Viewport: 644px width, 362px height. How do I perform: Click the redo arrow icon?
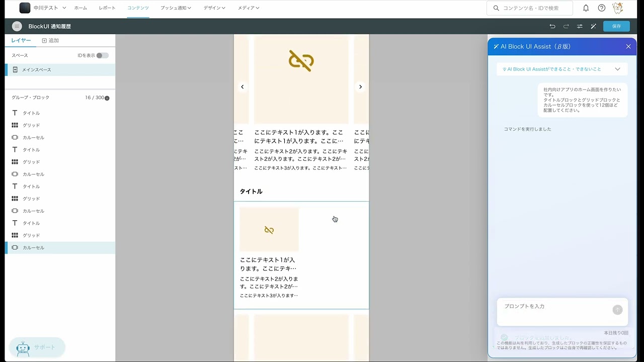tap(566, 26)
